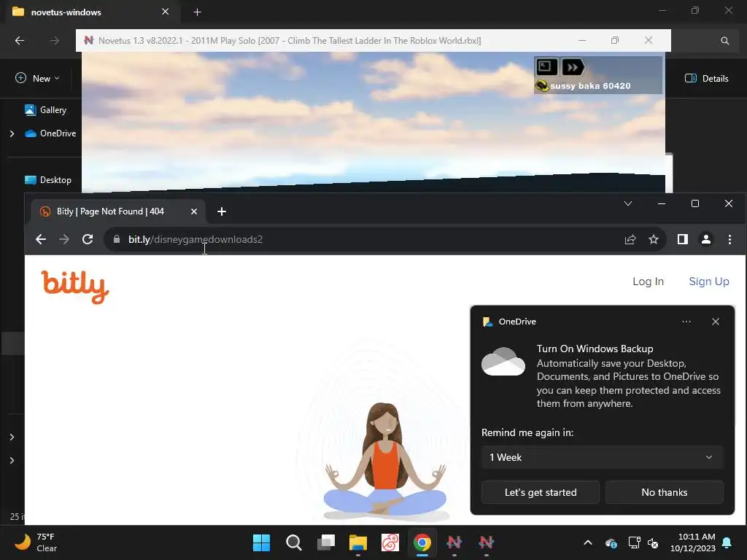
Task: Go forward in the Chrome browser
Action: coord(64,239)
